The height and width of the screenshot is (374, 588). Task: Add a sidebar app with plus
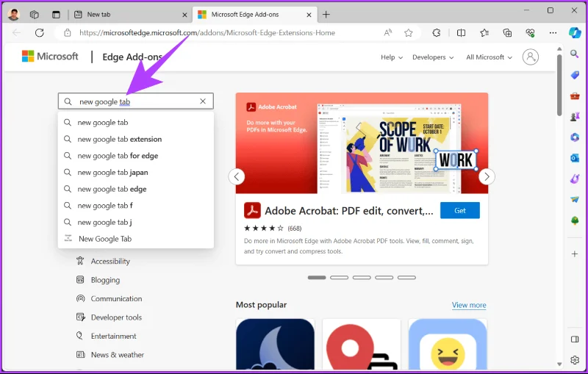[x=575, y=254]
